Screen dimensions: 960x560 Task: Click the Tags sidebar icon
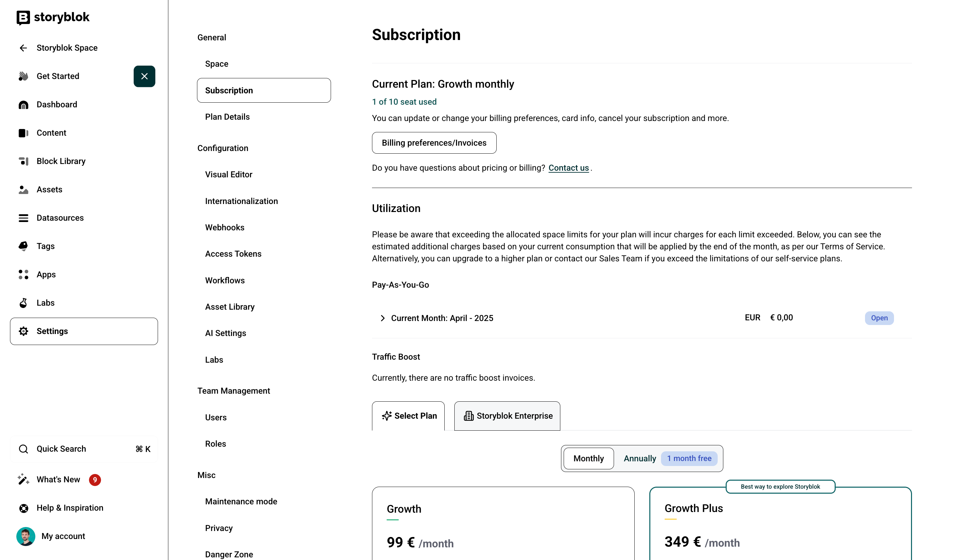(x=23, y=246)
